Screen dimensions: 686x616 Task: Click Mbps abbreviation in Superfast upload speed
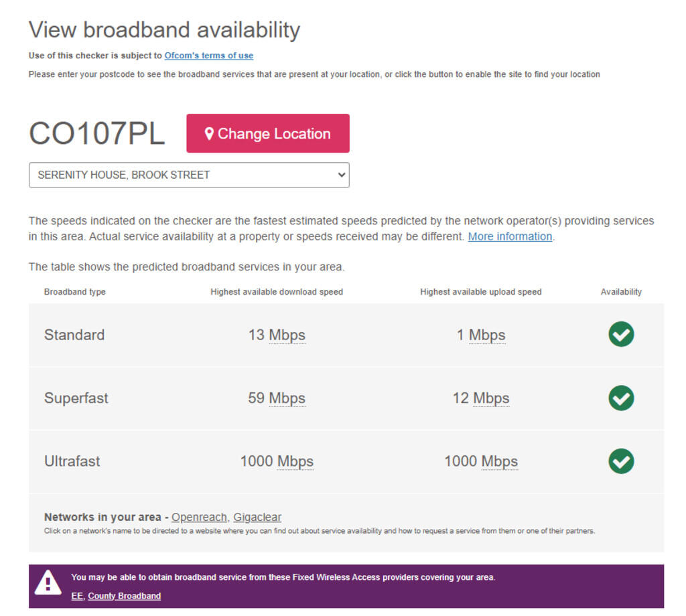click(491, 398)
